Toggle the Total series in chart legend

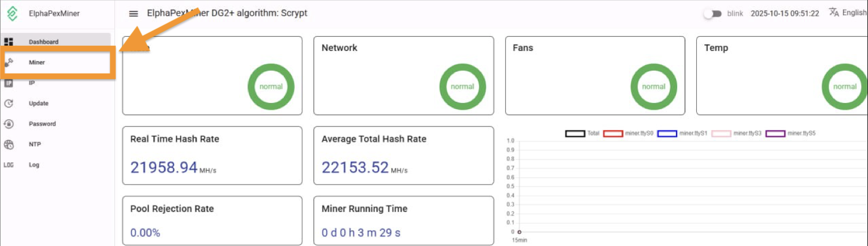(575, 133)
